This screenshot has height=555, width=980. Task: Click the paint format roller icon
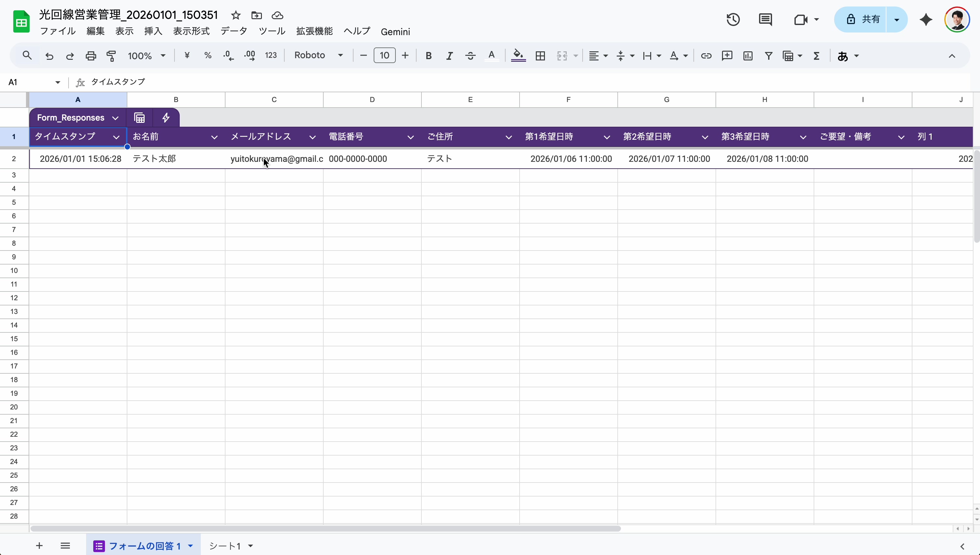click(x=111, y=56)
